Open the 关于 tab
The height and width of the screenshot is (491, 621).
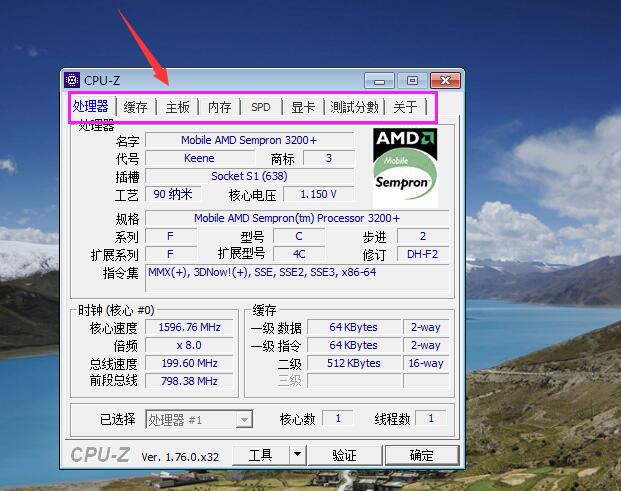[405, 107]
